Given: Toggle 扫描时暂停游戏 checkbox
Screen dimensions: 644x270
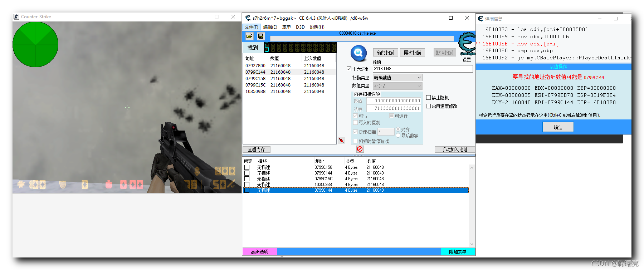Looking at the screenshot, I should [355, 141].
